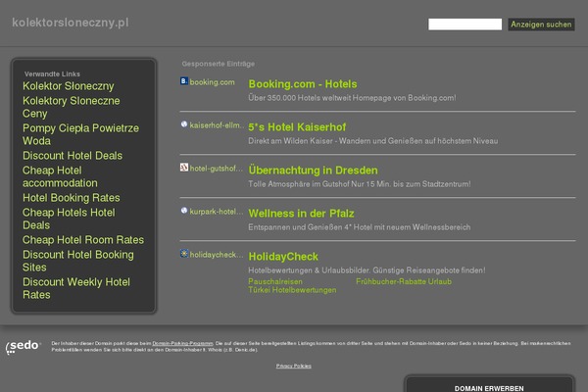Click the Gesponserte Einträge heading
Viewport: 588px width, 392px height.
(x=219, y=64)
